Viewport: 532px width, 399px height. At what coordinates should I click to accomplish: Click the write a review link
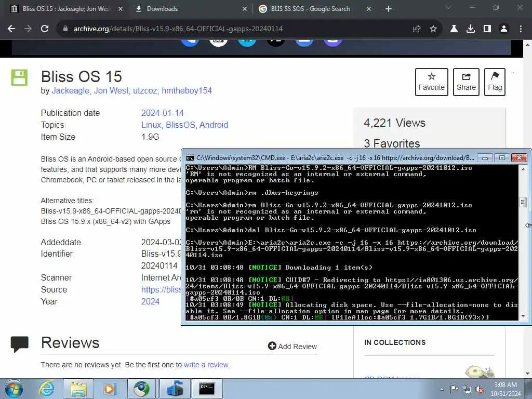click(207, 365)
